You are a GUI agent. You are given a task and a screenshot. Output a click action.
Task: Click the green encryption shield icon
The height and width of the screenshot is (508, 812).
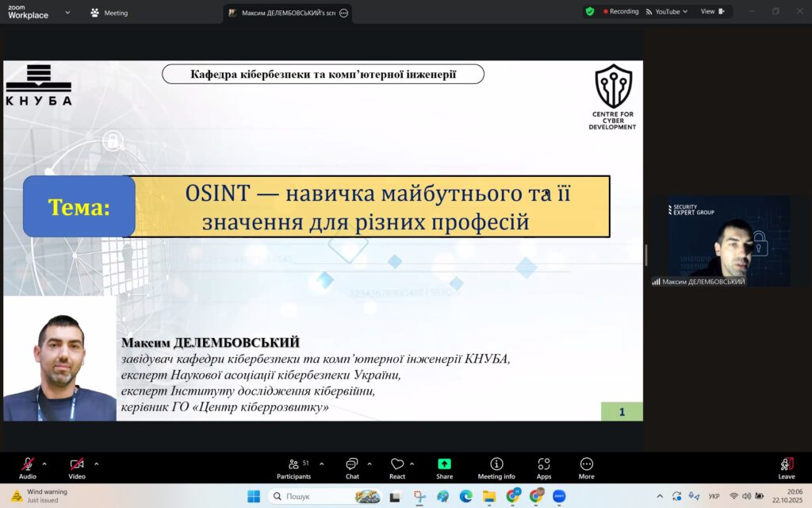click(590, 12)
